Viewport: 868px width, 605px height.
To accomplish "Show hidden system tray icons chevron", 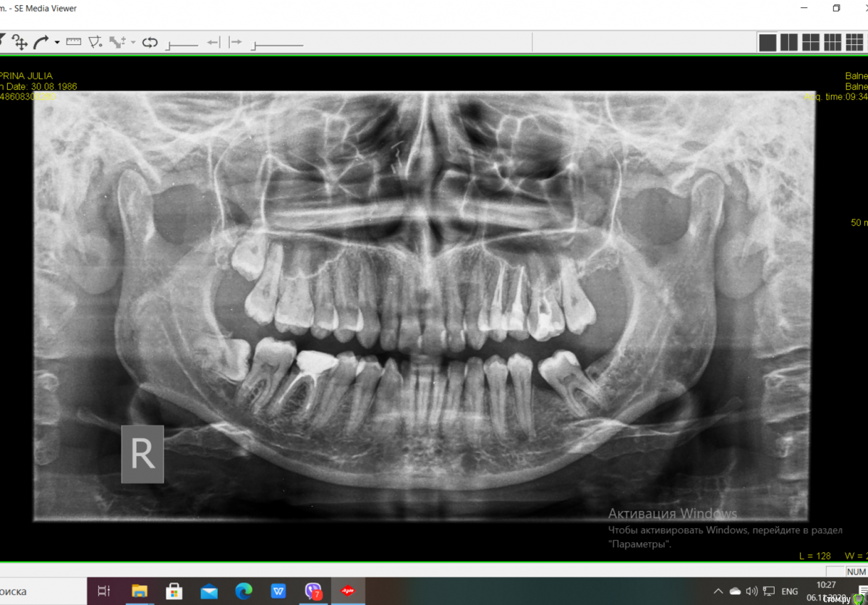I will [x=718, y=591].
